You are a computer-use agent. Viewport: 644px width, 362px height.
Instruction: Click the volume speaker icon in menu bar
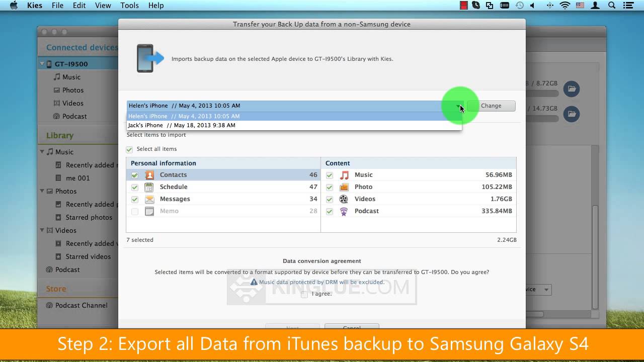click(533, 6)
